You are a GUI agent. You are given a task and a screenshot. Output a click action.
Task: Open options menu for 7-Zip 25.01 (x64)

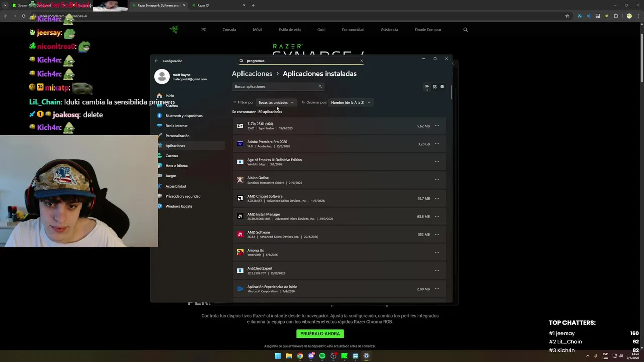click(437, 126)
